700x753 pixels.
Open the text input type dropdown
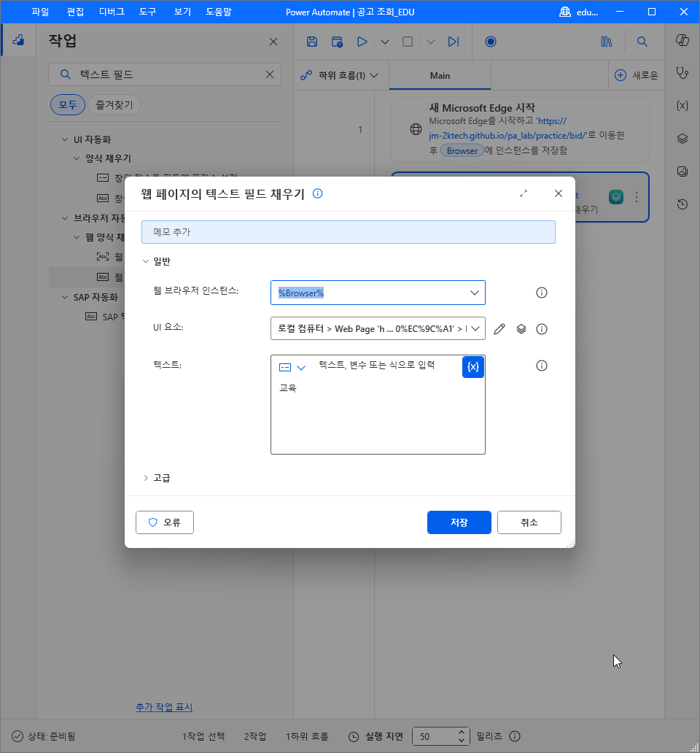292,367
